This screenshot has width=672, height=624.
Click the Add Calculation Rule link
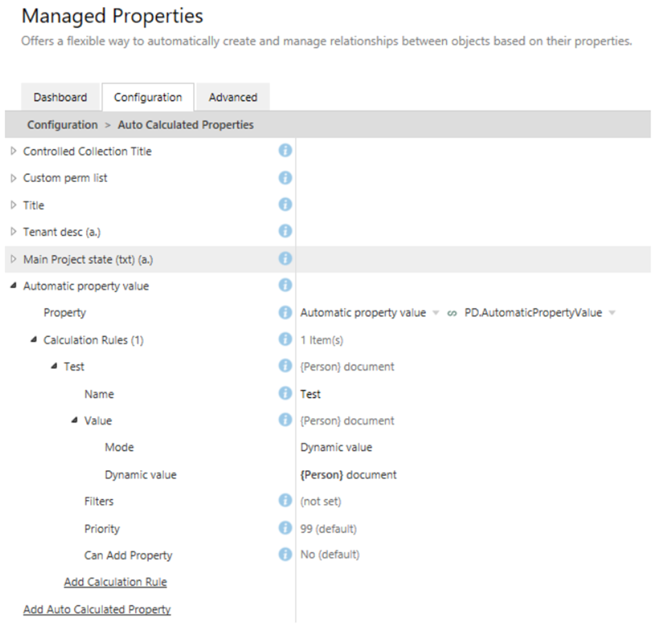coord(115,582)
